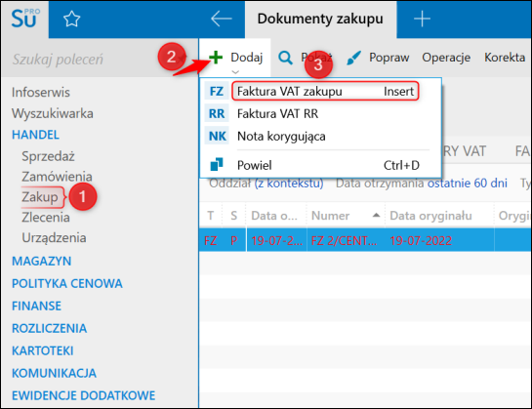
Task: Click the Popraw brush icon
Action: [x=354, y=58]
